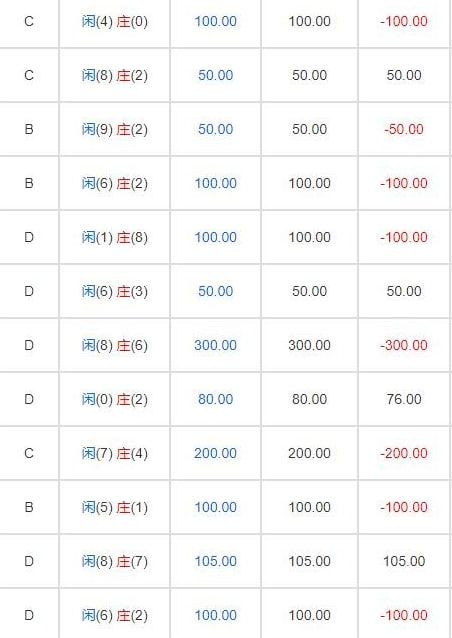Click the 闲(5) 庄(1) result cell
This screenshot has width=452, height=638.
coord(115,507)
